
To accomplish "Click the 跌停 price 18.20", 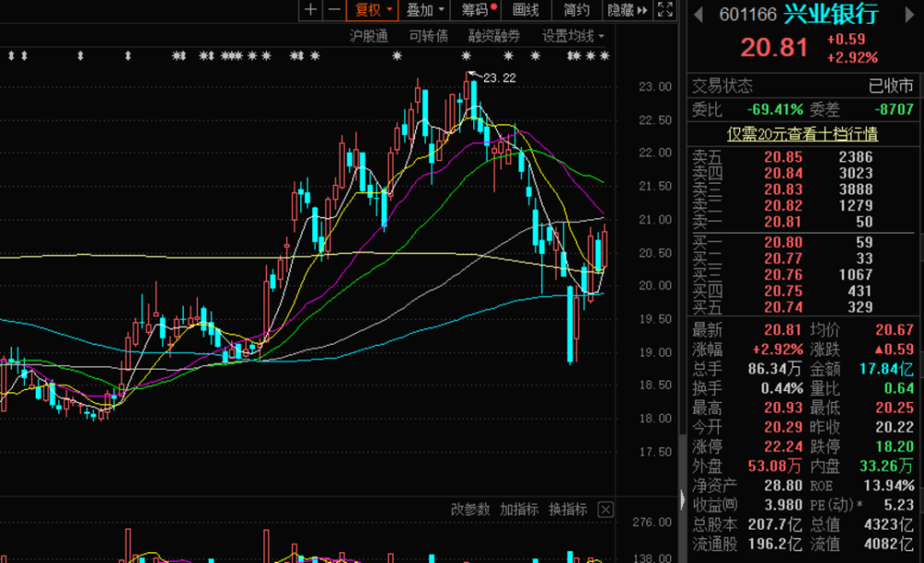I will [894, 447].
